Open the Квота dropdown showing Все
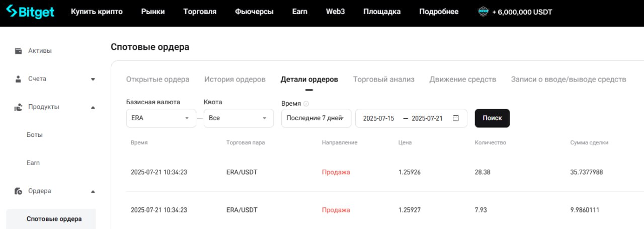Screen dimensions: 644x229 coord(238,118)
